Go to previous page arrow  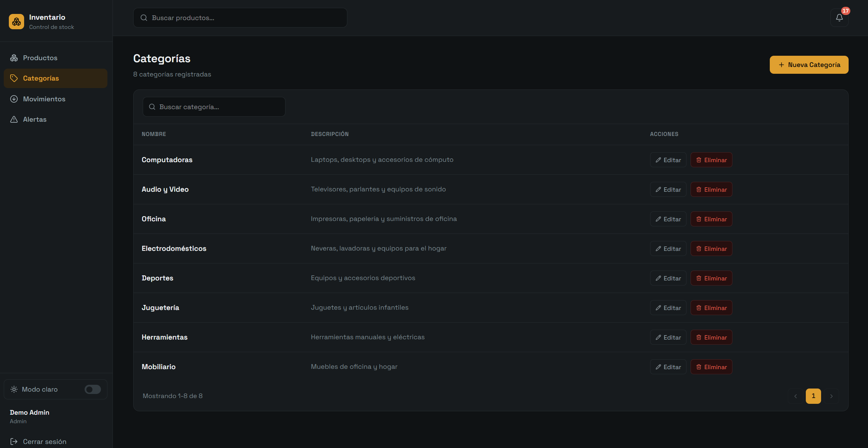tap(795, 396)
